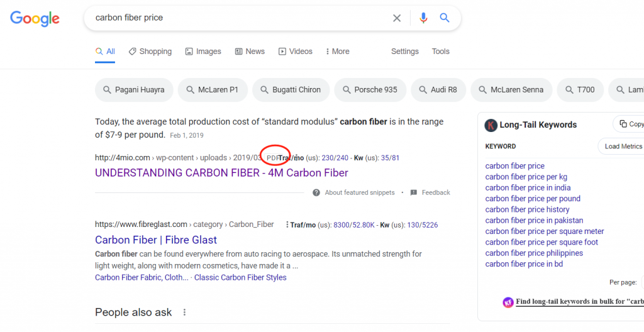Open the three-dot menu beside People also ask
The width and height of the screenshot is (644, 332).
pyautogui.click(x=184, y=313)
